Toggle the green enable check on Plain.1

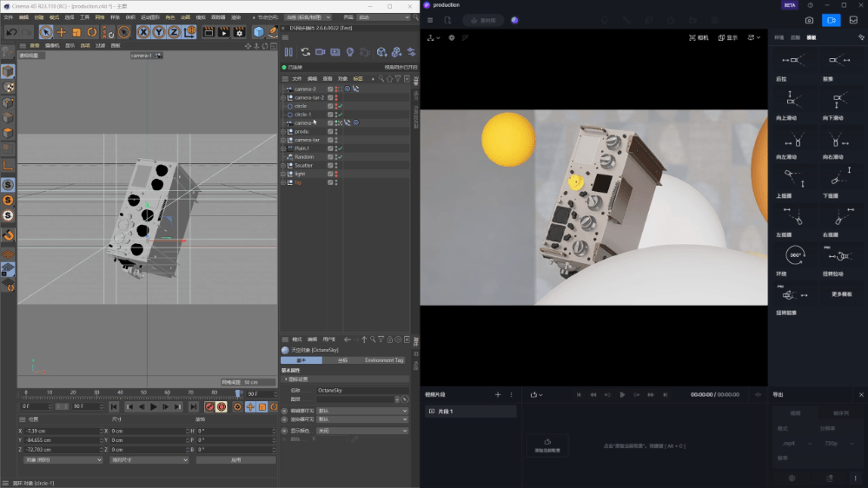(x=341, y=148)
